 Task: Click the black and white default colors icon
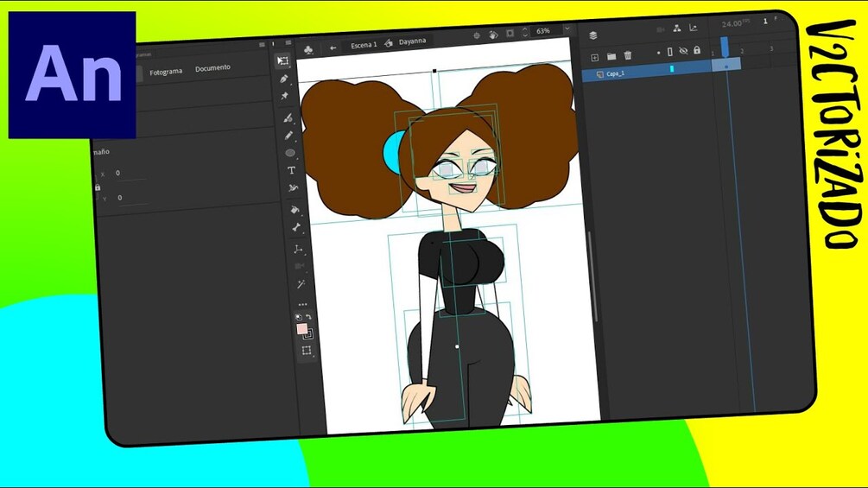coord(299,317)
